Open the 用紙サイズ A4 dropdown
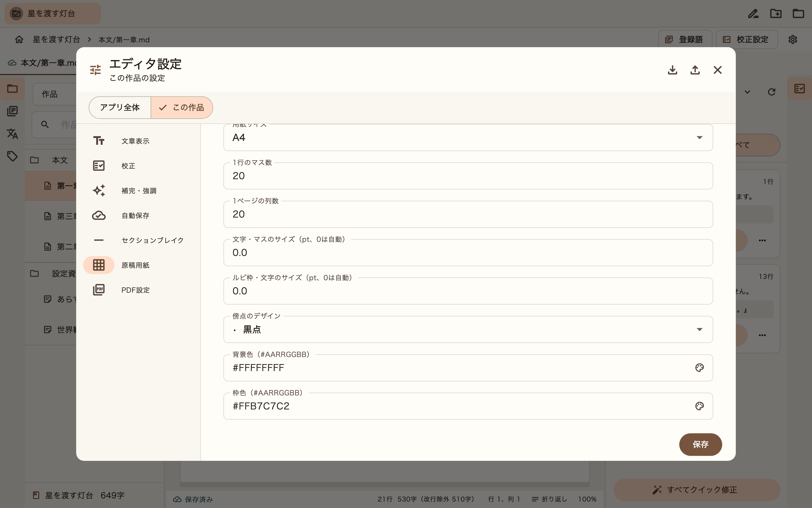 468,137
